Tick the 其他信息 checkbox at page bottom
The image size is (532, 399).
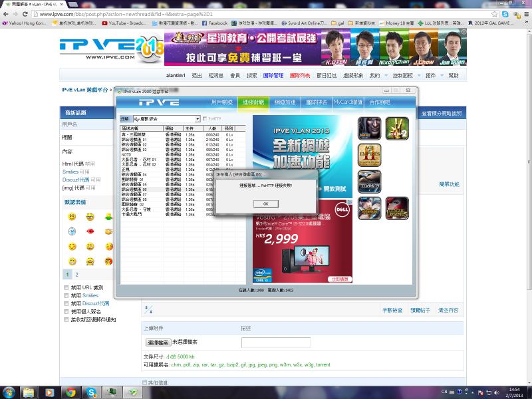click(144, 382)
